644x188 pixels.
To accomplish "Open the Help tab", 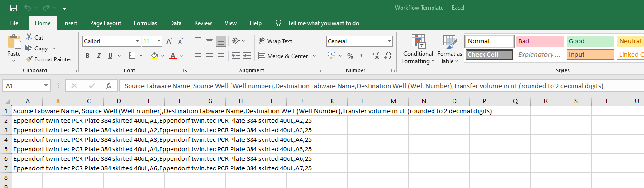I will click(255, 23).
